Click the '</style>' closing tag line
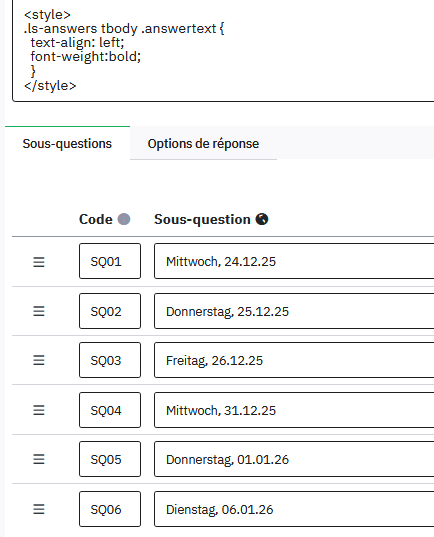Screen dimensions: 434x537 tap(50, 85)
